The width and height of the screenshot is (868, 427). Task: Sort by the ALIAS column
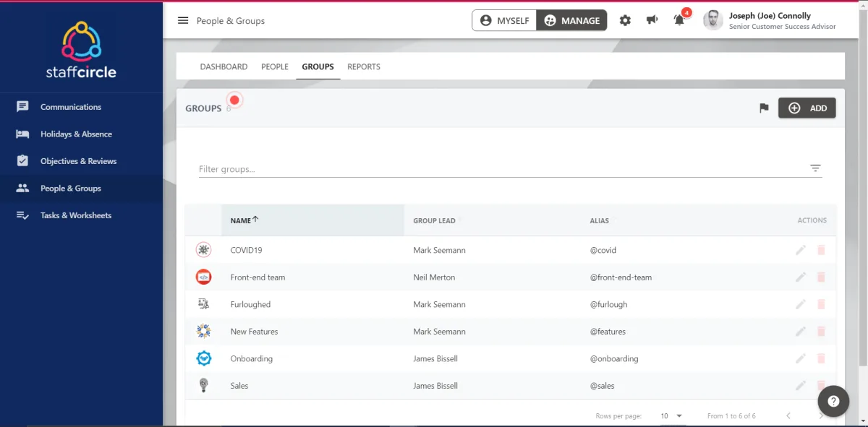coord(599,220)
